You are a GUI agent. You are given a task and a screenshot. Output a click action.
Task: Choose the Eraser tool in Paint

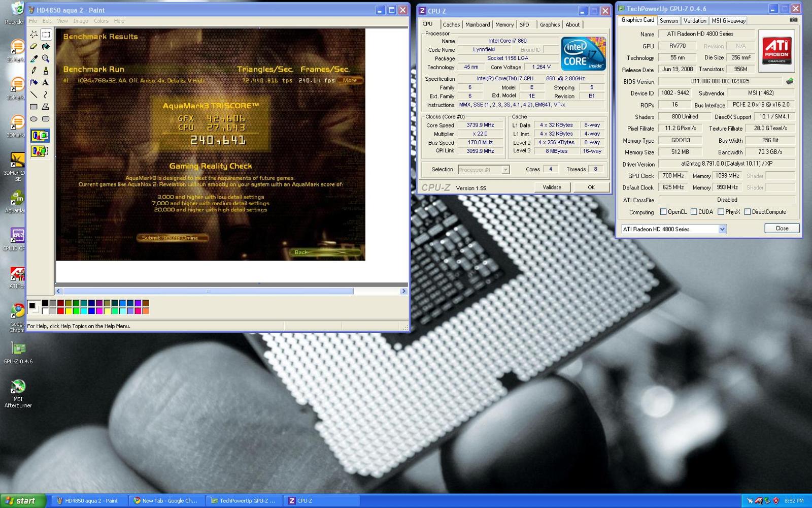(33, 46)
